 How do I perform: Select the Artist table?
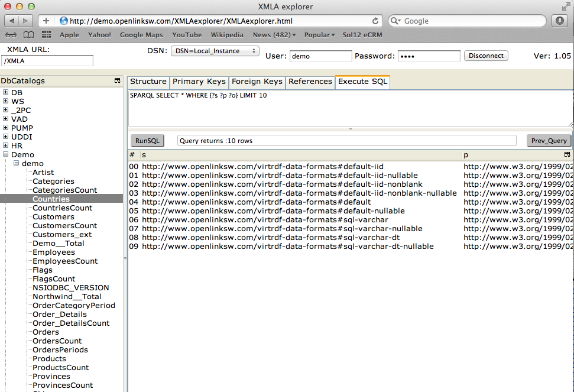tap(43, 172)
